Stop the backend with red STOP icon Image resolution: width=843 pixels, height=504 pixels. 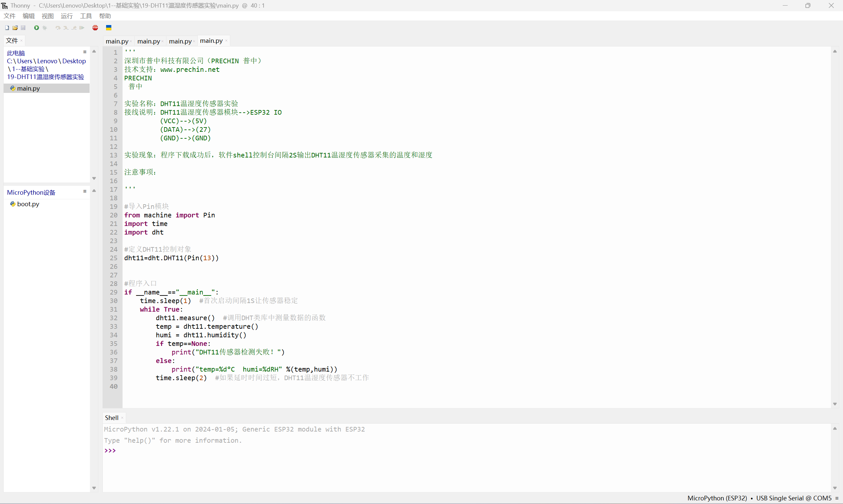point(95,28)
